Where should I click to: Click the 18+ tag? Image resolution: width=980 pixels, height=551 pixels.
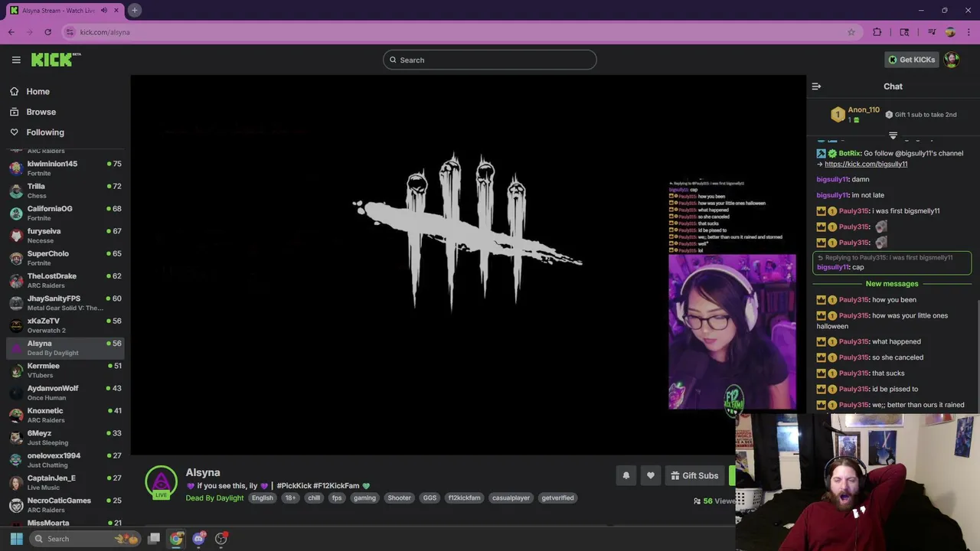(290, 498)
